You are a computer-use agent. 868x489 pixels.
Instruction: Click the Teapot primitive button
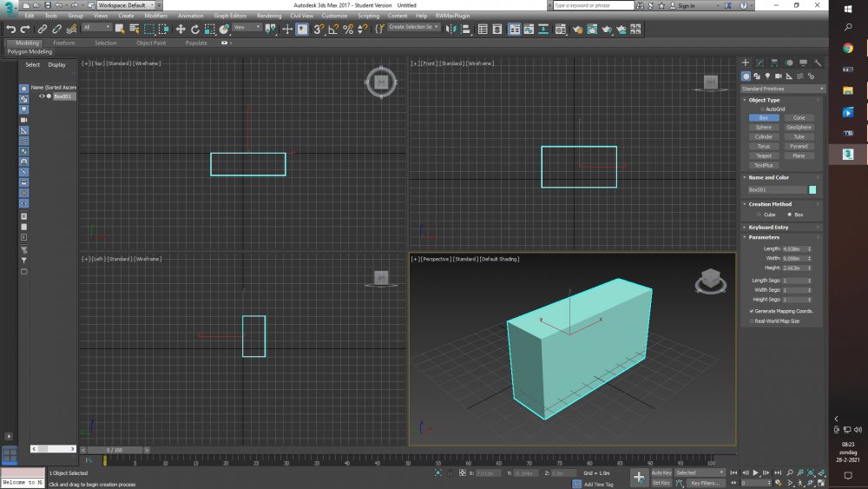pos(764,155)
